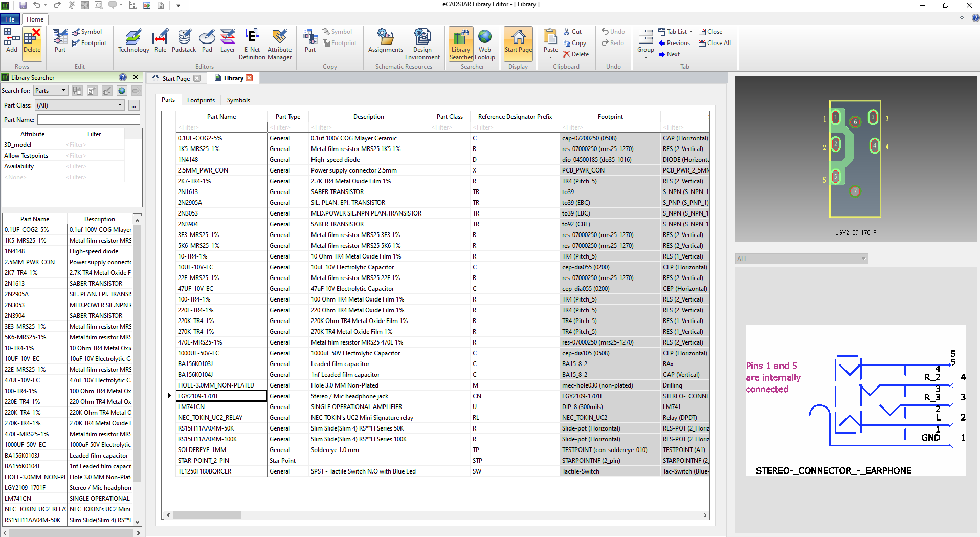Close the Start Page tab
The width and height of the screenshot is (980, 537).
tap(197, 78)
